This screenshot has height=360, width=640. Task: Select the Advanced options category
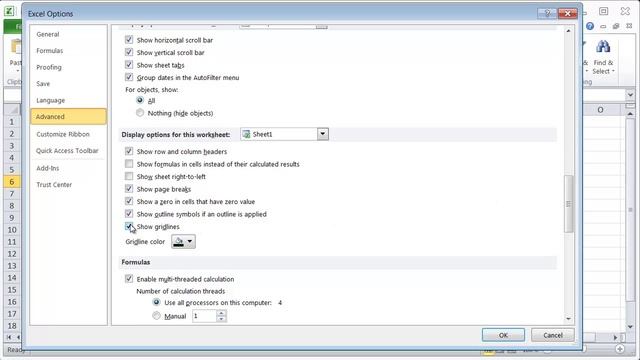pyautogui.click(x=68, y=116)
